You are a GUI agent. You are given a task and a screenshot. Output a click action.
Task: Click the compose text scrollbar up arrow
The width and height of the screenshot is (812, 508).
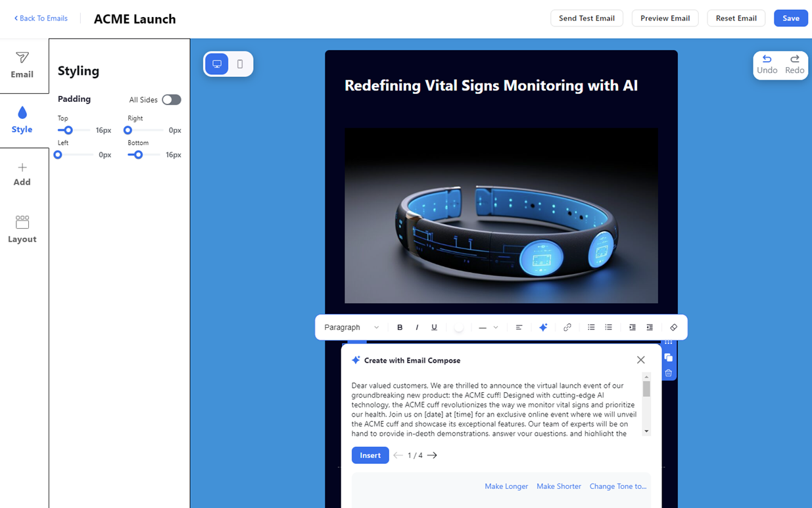pyautogui.click(x=646, y=377)
